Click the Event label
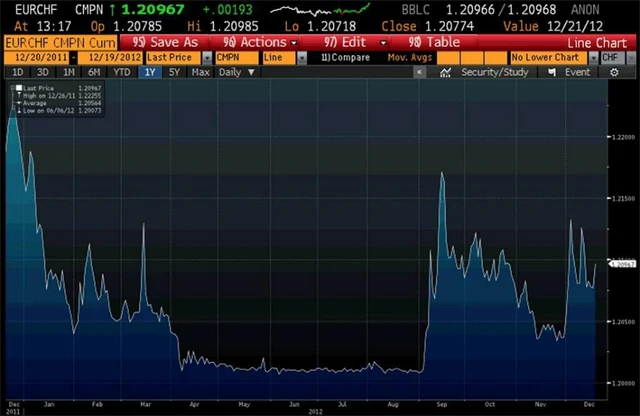 point(577,73)
